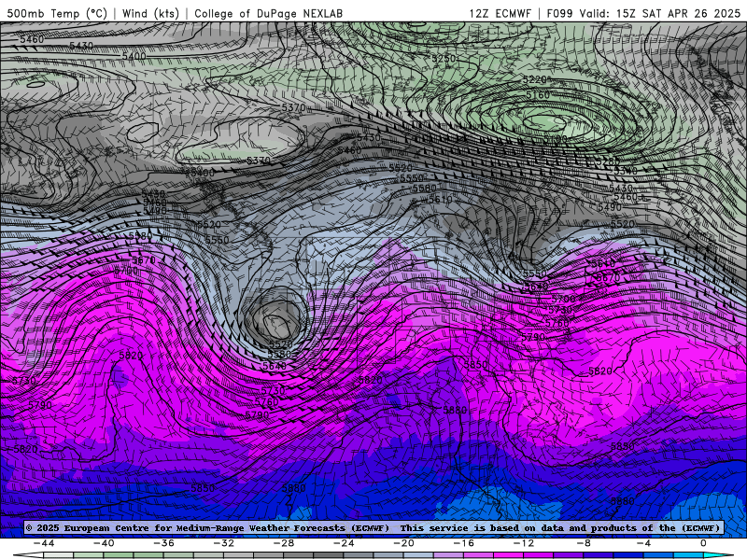747x560 pixels.
Task: Click the "F099" forecast hour text
Action: tap(559, 13)
